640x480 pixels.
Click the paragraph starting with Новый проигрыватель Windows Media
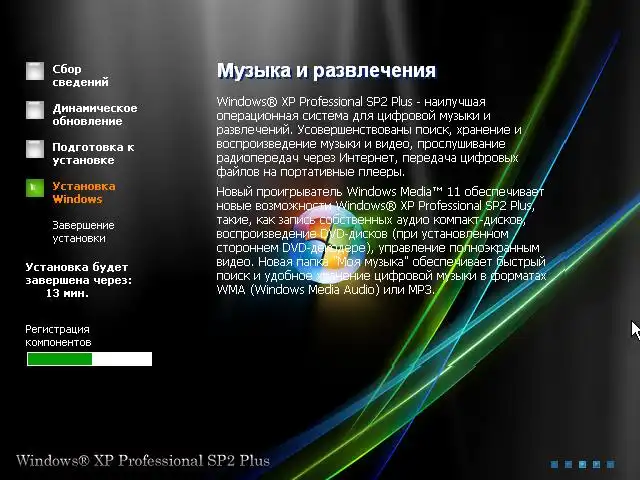(381, 240)
